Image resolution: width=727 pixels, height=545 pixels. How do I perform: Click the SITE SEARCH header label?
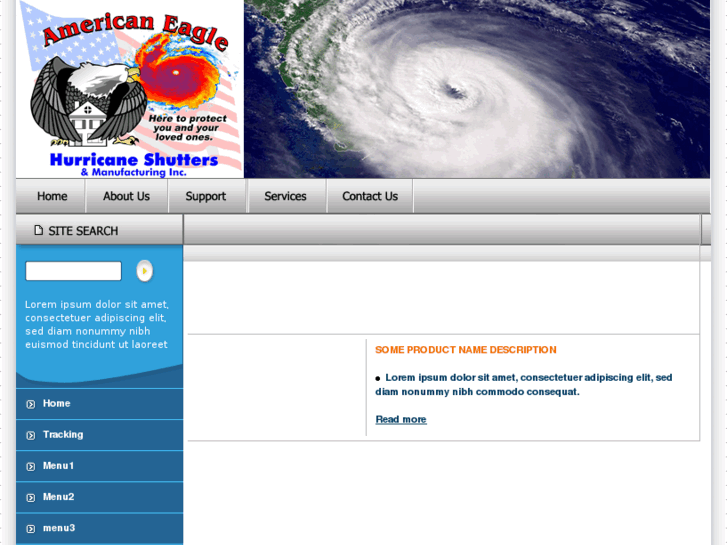point(83,231)
